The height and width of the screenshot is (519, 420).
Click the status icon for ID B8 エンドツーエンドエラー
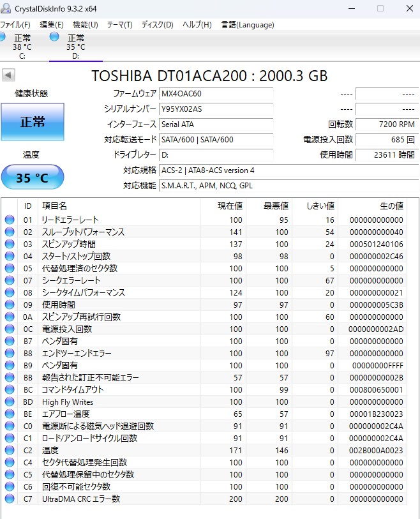pos(10,353)
